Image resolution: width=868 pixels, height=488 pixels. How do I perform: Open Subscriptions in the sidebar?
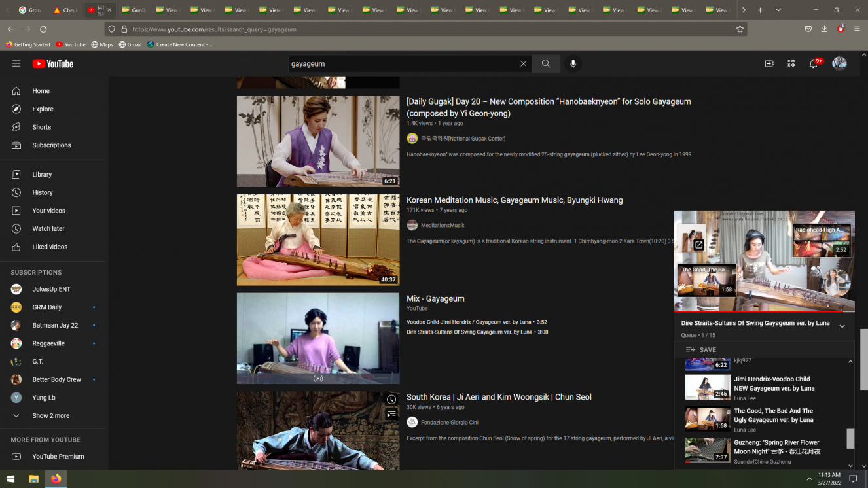click(52, 145)
